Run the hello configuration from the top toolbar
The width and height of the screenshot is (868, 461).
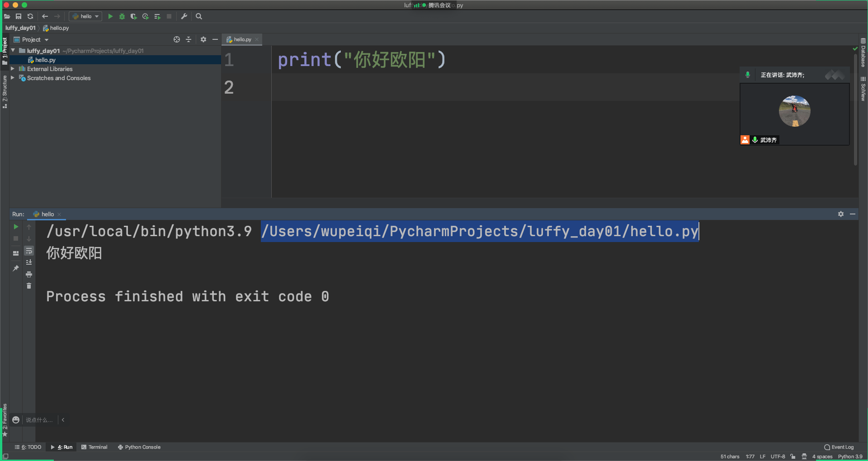tap(110, 16)
